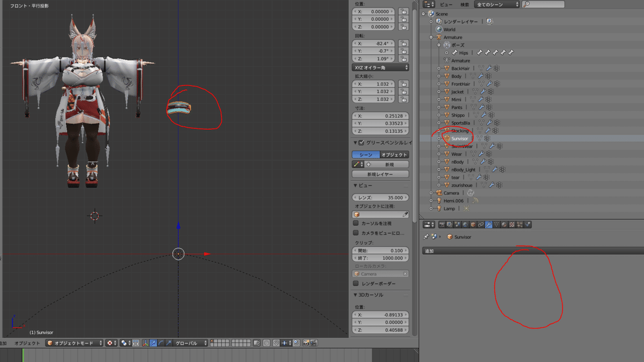644x362 pixels.
Task: Click the render layer icon after レンダーレイヤー
Action: pyautogui.click(x=489, y=21)
